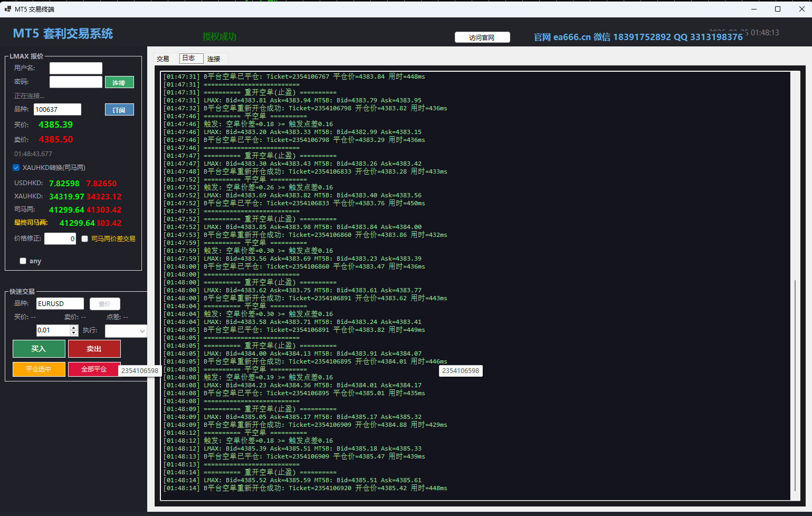Decrease lot size with stepper down arrow
The height and width of the screenshot is (516, 812).
74,333
